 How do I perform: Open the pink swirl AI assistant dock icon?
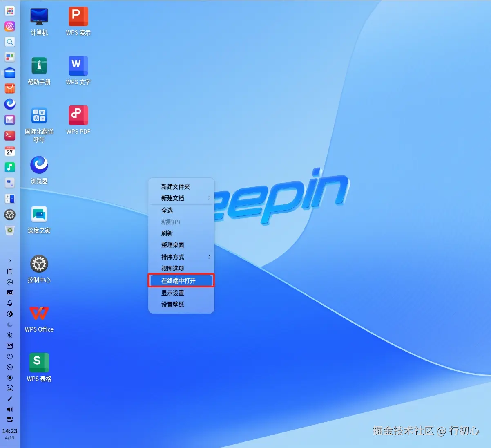click(x=10, y=26)
